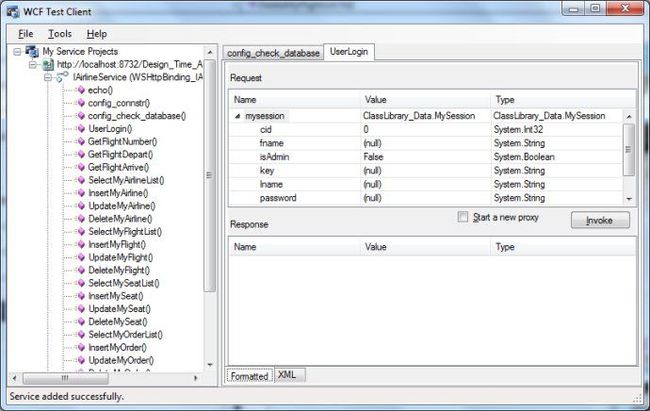
Task: Collapse the localhost:8732 service node
Action: pyautogui.click(x=33, y=64)
